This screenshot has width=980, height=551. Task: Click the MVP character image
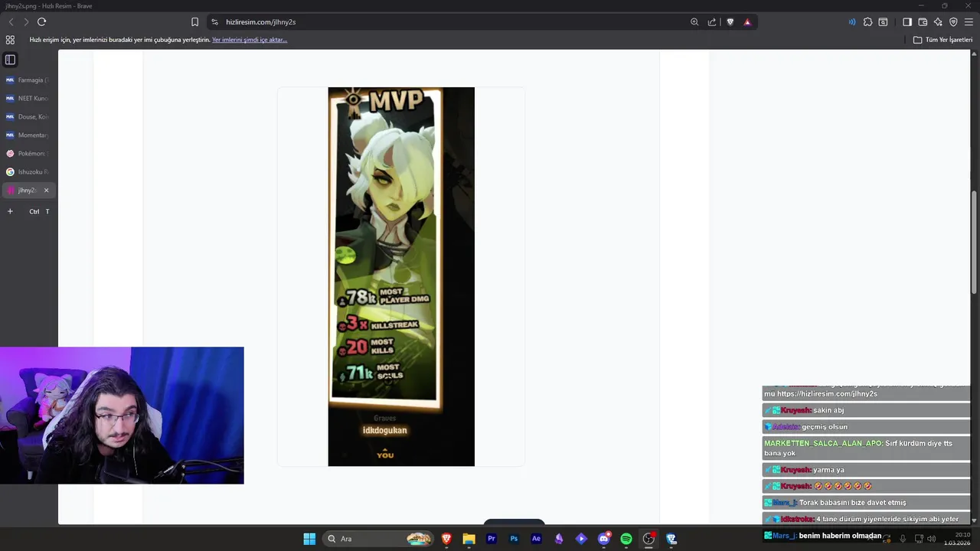tap(401, 276)
